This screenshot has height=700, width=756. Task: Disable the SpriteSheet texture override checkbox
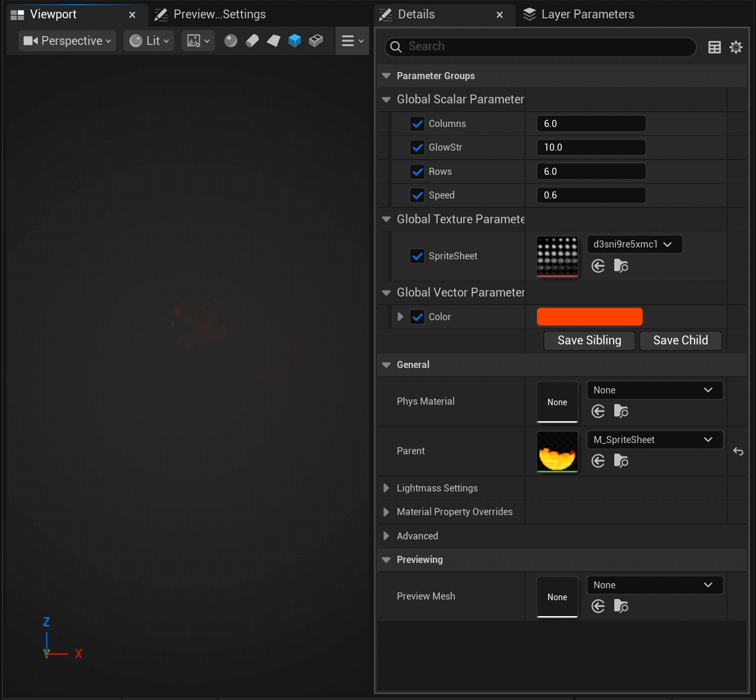pos(418,256)
